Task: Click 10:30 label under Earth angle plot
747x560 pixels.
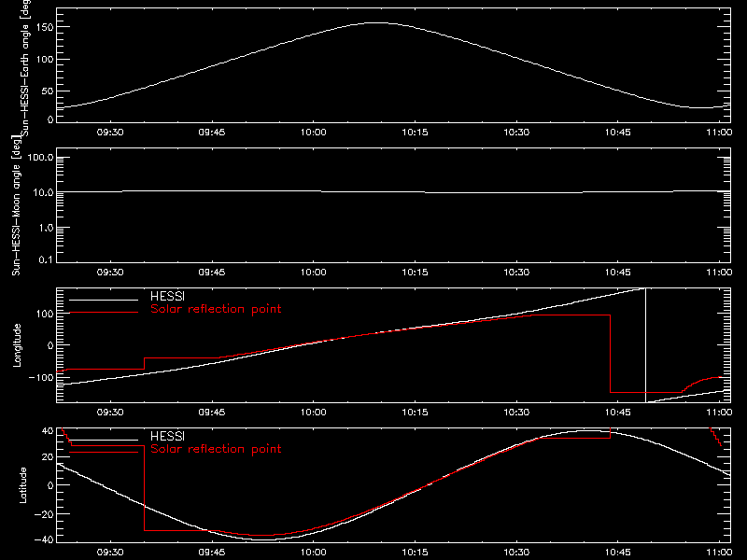Action: coord(516,132)
